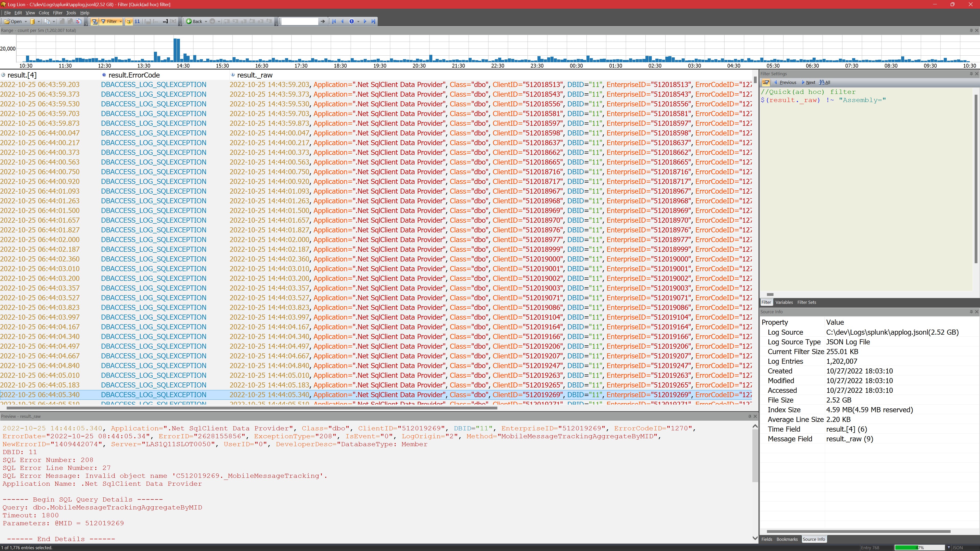
Task: Expand the Open button dropdown arrow
Action: (x=26, y=21)
